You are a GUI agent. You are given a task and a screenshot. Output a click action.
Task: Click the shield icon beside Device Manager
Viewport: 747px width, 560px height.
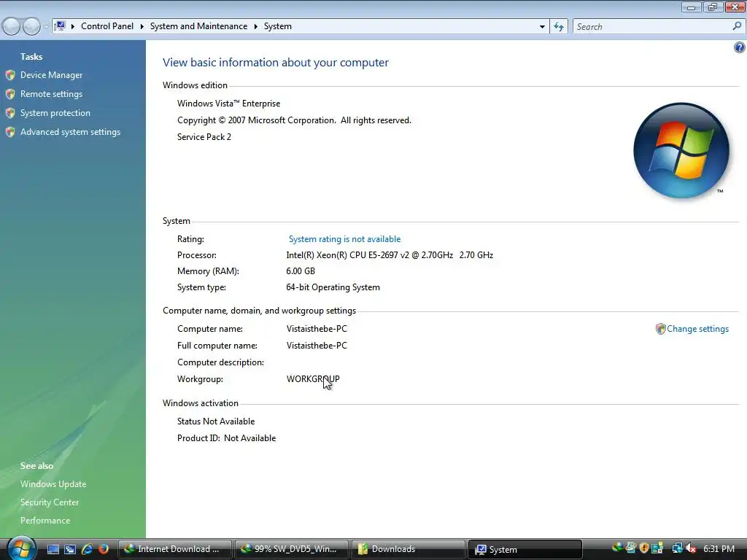pos(10,75)
